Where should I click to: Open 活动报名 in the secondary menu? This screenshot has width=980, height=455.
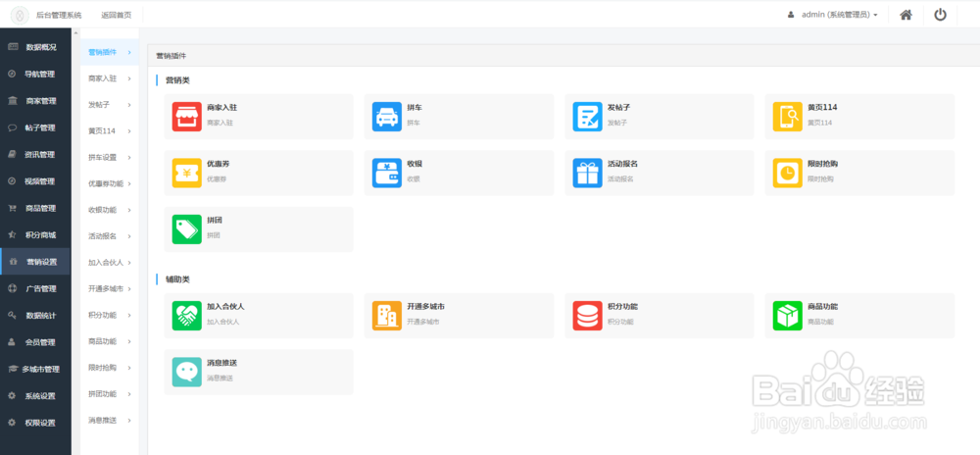110,236
